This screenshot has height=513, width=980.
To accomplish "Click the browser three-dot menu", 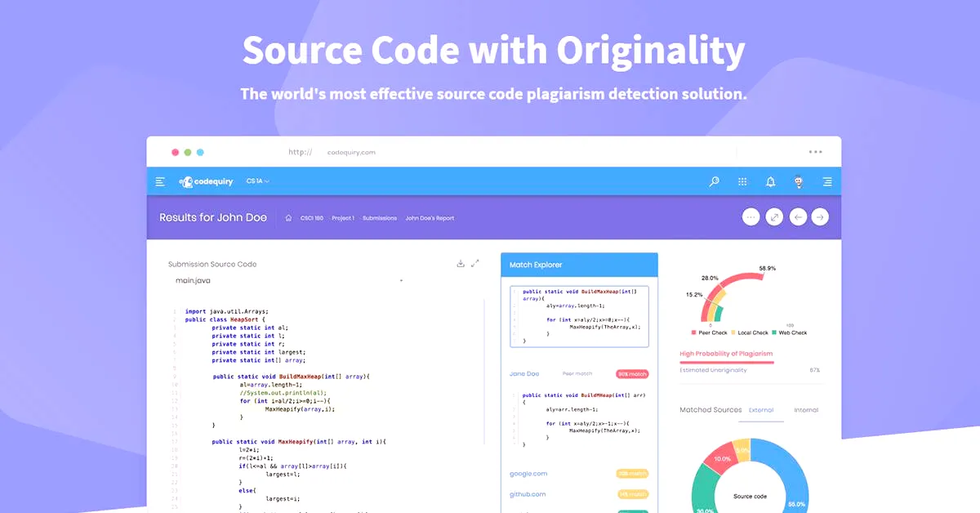I will tap(815, 152).
